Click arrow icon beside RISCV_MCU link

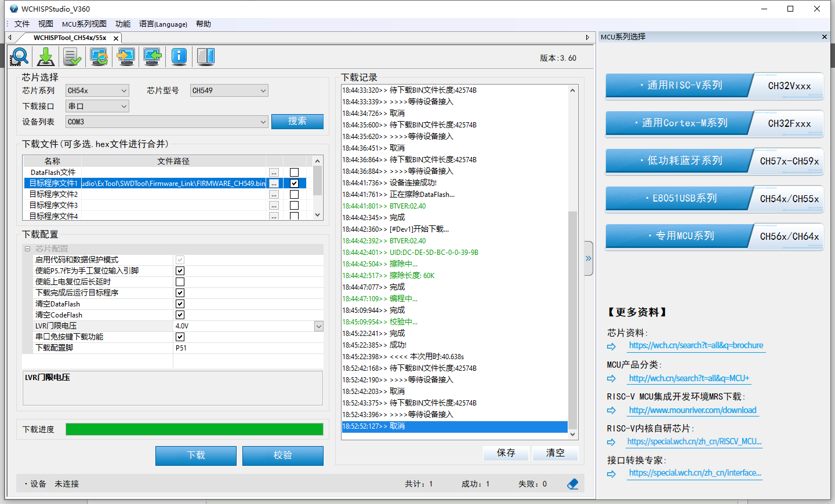coord(612,442)
